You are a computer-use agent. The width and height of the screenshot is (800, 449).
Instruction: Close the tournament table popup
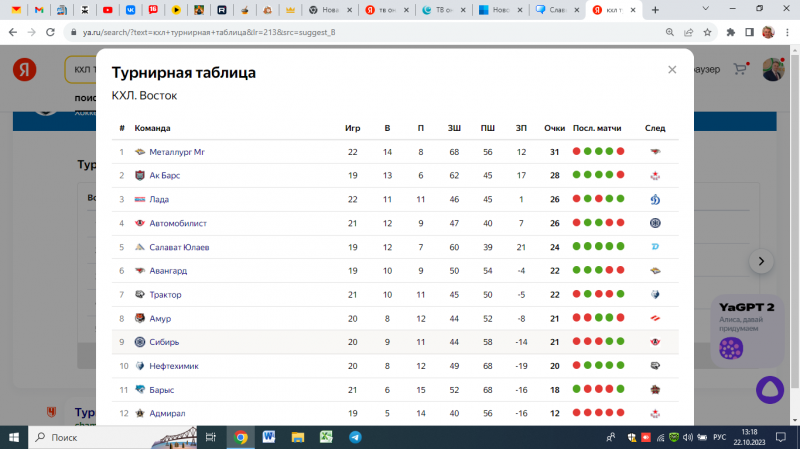672,70
